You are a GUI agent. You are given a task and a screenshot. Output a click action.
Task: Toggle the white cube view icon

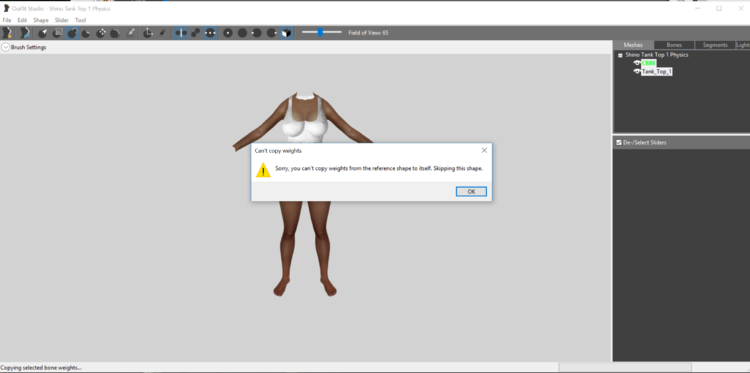pyautogui.click(x=286, y=33)
